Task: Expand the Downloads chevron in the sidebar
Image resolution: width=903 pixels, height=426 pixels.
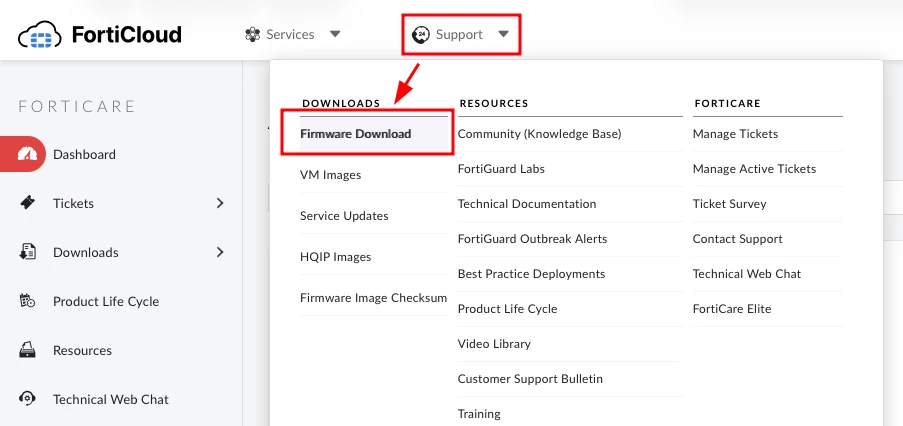Action: tap(220, 252)
